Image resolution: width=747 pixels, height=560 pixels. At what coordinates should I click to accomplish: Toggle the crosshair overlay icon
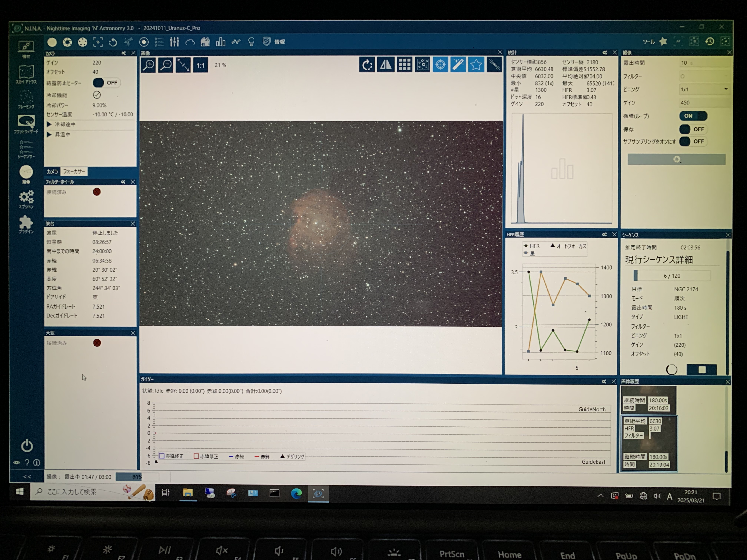click(x=440, y=64)
